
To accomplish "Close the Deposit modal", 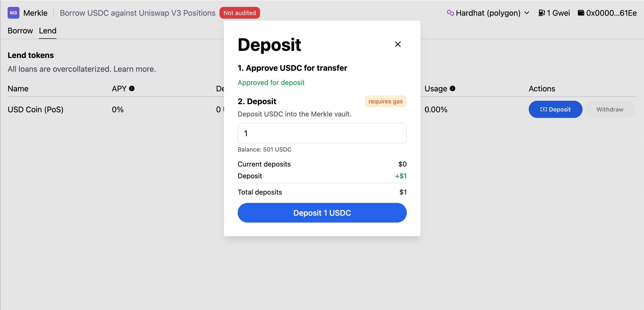I will point(397,44).
